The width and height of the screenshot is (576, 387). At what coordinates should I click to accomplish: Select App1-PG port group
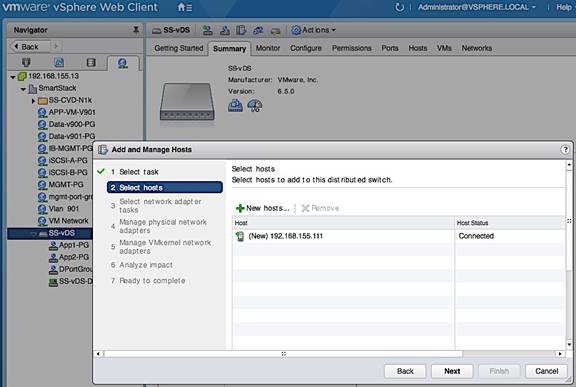pyautogui.click(x=69, y=245)
